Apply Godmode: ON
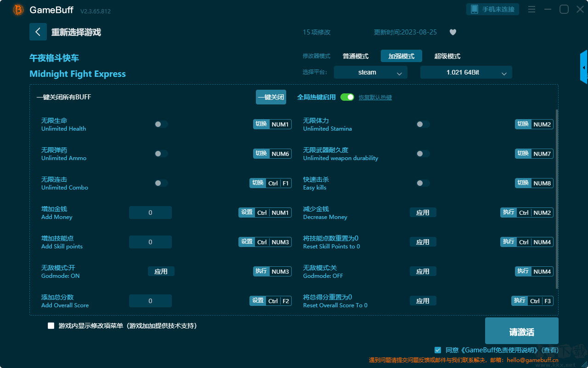Image resolution: width=588 pixels, height=368 pixels. click(x=161, y=271)
